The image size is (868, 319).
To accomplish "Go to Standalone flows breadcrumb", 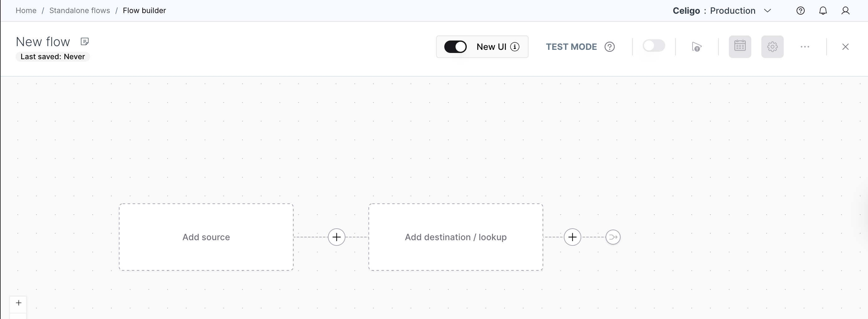I will [x=80, y=10].
